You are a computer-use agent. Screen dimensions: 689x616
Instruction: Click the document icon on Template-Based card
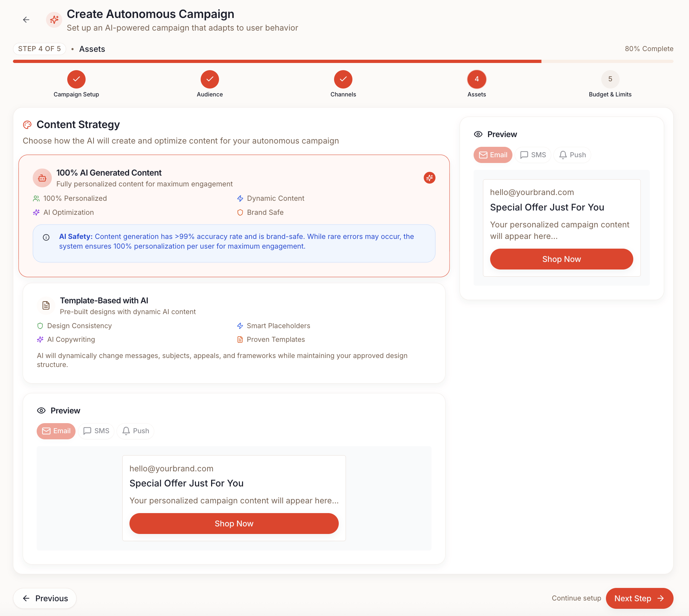click(x=46, y=305)
